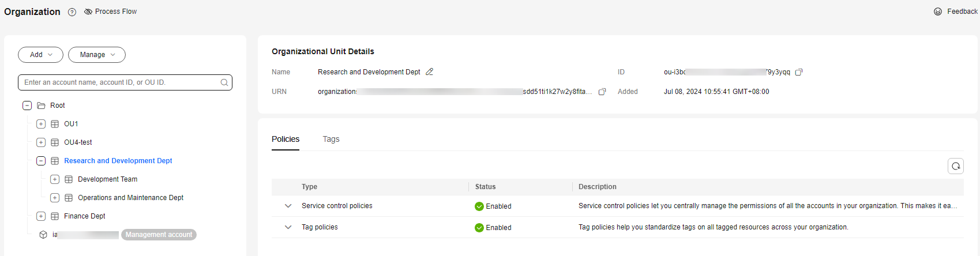The width and height of the screenshot is (980, 256).
Task: Focus the account name search field
Action: (121, 82)
